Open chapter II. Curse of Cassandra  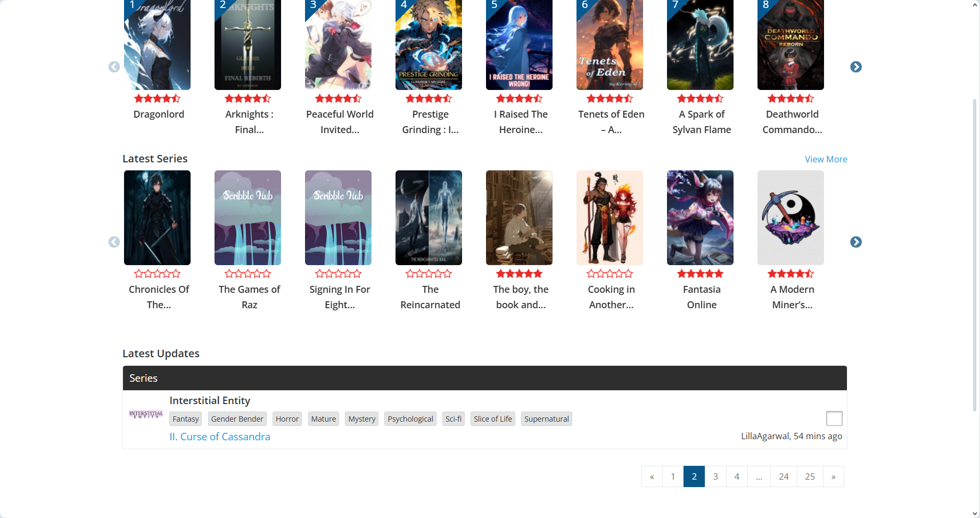tap(220, 437)
